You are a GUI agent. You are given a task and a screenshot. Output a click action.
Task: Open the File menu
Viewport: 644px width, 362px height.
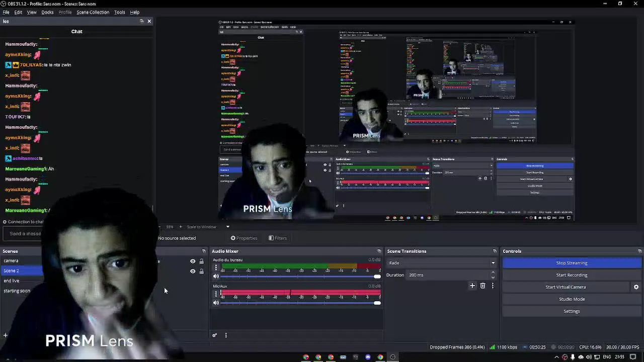(6, 12)
